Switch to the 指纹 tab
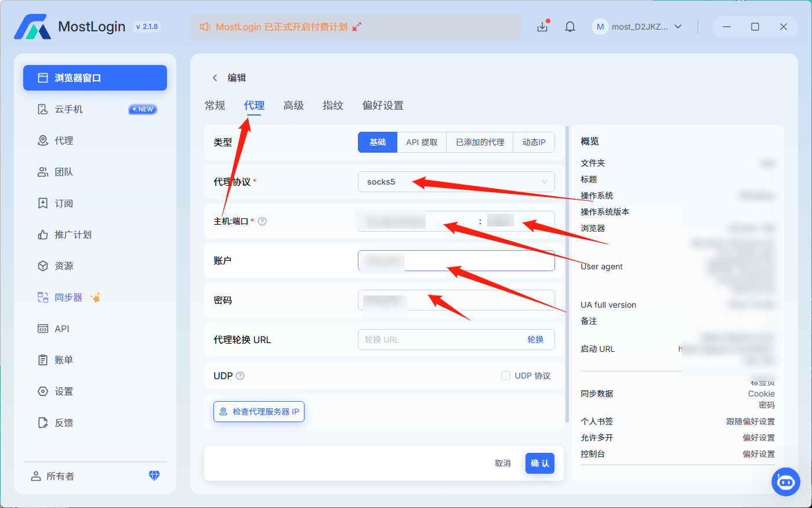 click(x=333, y=105)
